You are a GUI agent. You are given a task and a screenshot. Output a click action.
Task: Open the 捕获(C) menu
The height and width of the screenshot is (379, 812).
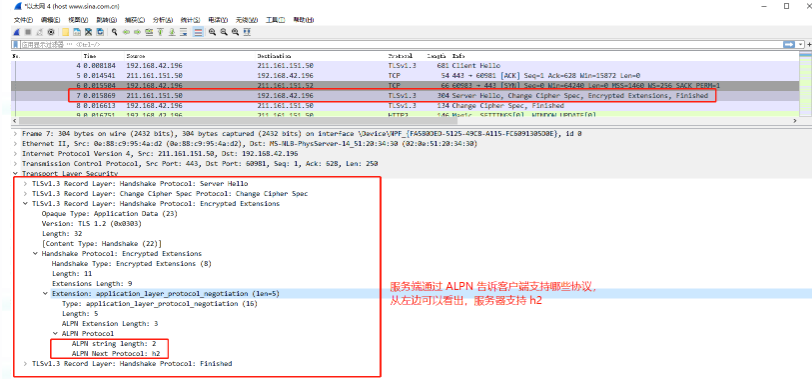pyautogui.click(x=135, y=20)
